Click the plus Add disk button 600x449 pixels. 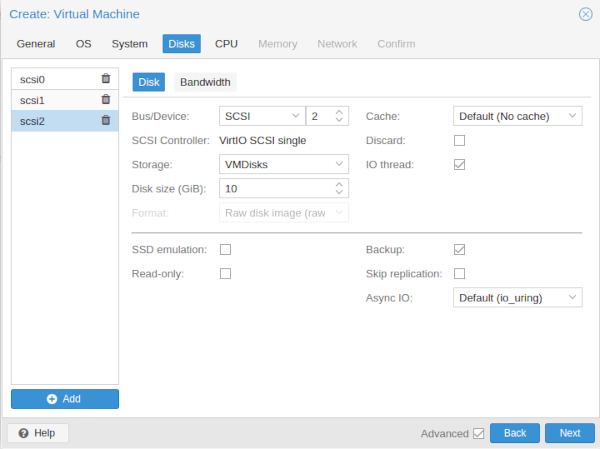click(x=65, y=399)
